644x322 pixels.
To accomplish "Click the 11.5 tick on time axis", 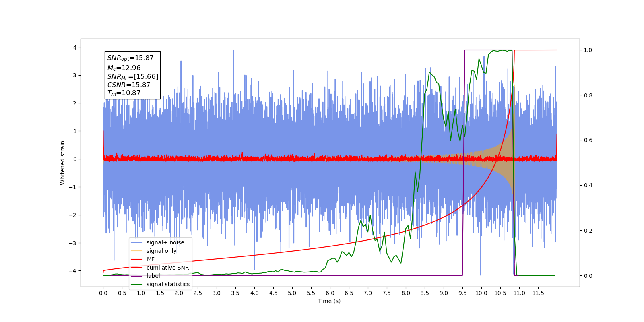I will [538, 293].
